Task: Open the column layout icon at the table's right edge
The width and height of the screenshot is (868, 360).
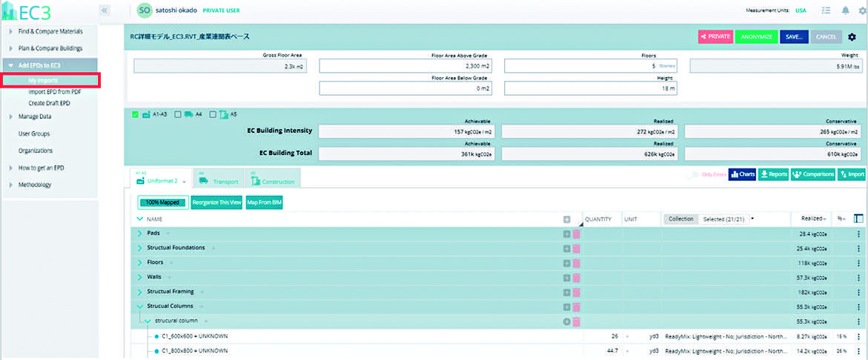Action: [858, 219]
